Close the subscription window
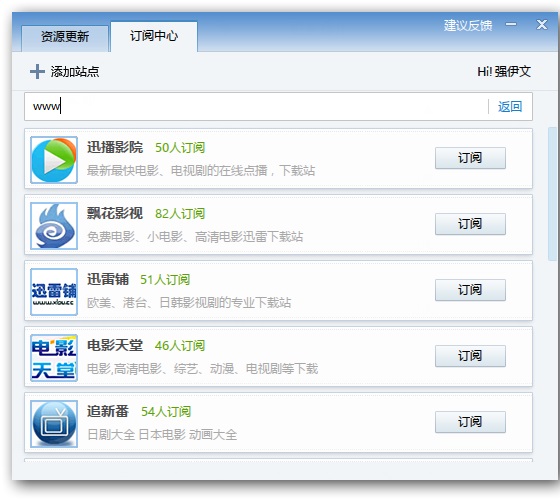 click(x=542, y=25)
